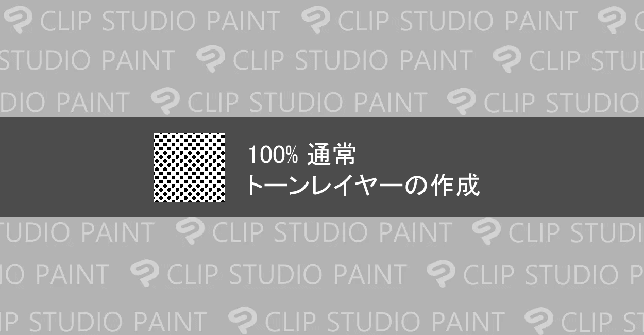Click first Clip Studio logo directly below the layer bar
Viewport: 644px width, 335px height.
click(x=191, y=231)
